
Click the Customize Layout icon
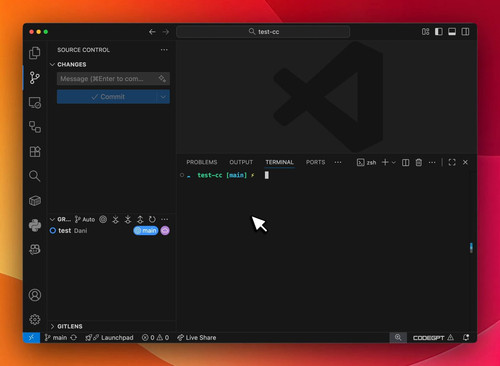click(x=425, y=32)
